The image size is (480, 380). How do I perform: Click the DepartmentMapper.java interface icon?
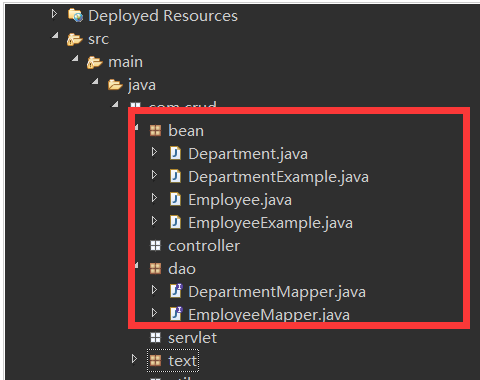click(x=176, y=291)
